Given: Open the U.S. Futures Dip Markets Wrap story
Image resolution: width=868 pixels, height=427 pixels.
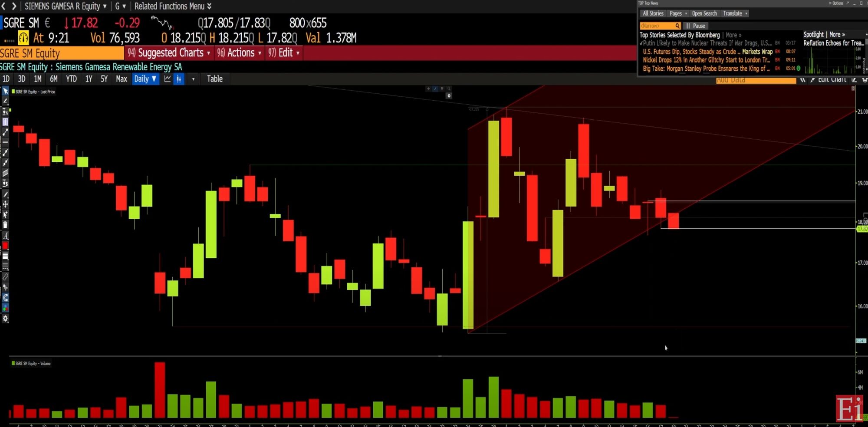Looking at the screenshot, I should pos(707,52).
